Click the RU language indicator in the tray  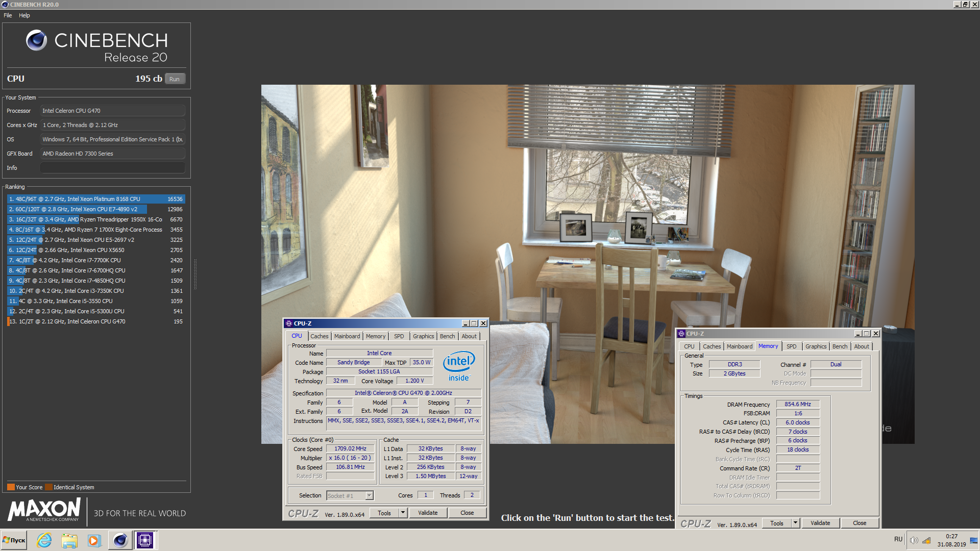pyautogui.click(x=898, y=539)
